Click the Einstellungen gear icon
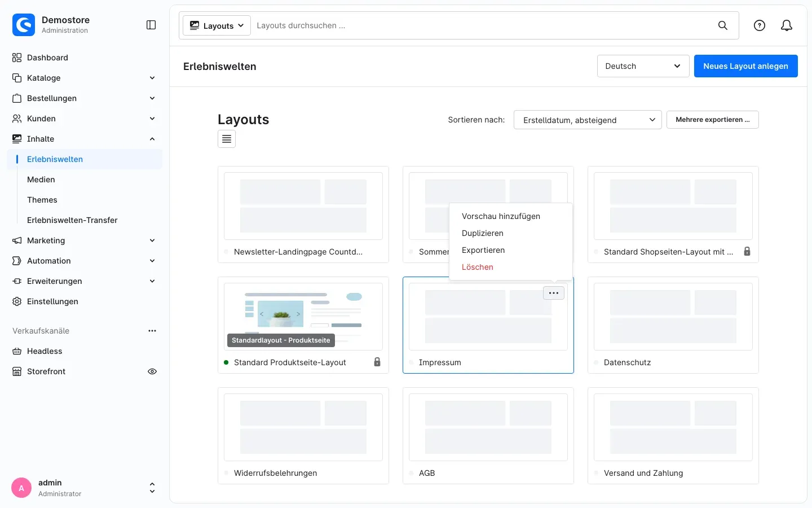This screenshot has height=508, width=812. pos(17,301)
